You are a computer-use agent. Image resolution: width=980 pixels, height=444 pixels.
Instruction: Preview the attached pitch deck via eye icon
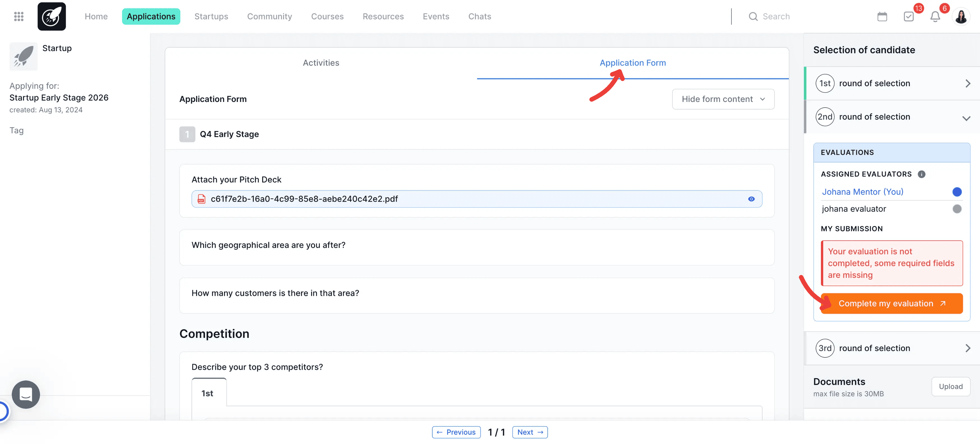pyautogui.click(x=751, y=199)
